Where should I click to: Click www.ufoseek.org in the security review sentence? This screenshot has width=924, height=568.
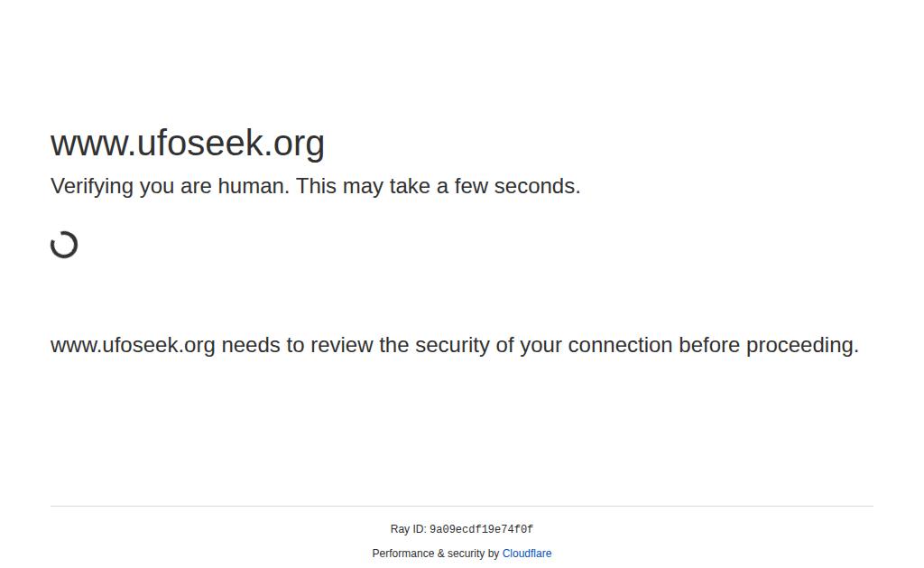click(133, 346)
